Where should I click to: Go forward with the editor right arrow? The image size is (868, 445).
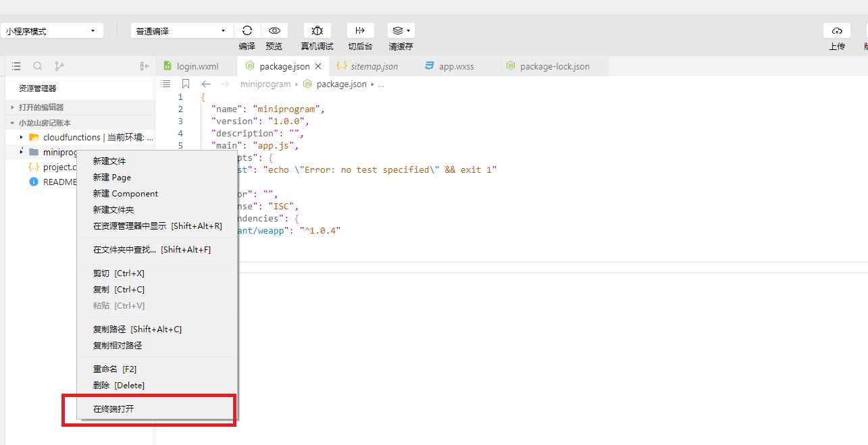click(x=225, y=84)
